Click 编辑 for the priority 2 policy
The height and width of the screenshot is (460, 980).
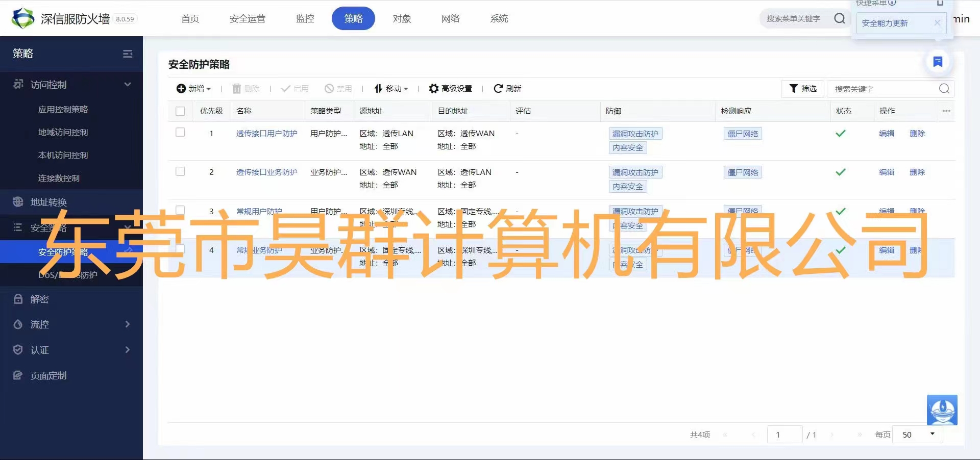pos(886,172)
